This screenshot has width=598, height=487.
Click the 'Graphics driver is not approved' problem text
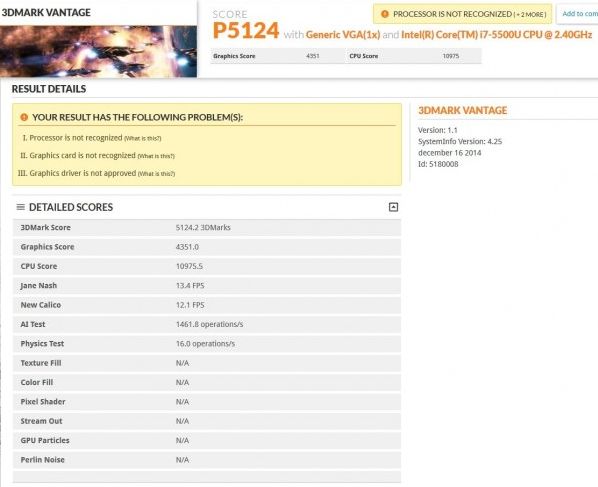(83, 173)
